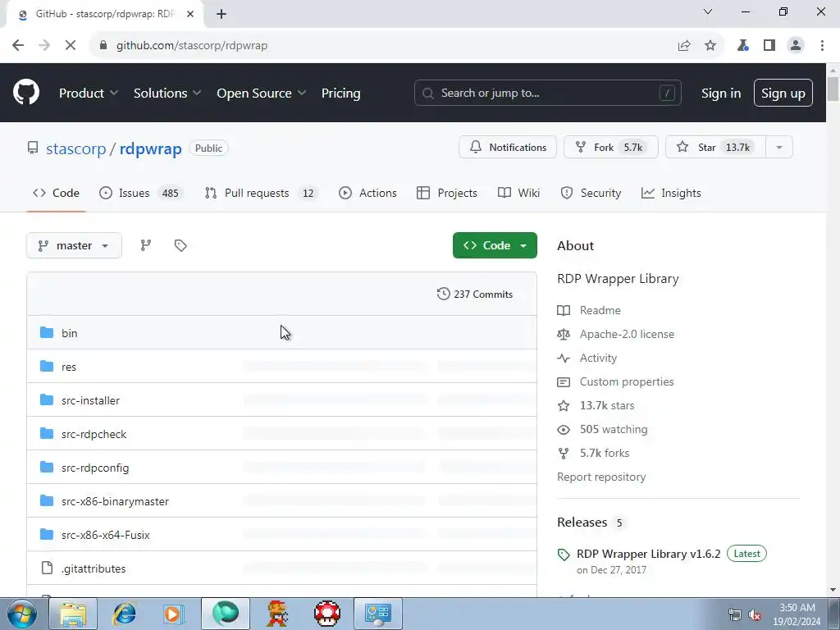Open the tags icon beside branches
Viewport: 840px width, 630px height.
click(180, 245)
